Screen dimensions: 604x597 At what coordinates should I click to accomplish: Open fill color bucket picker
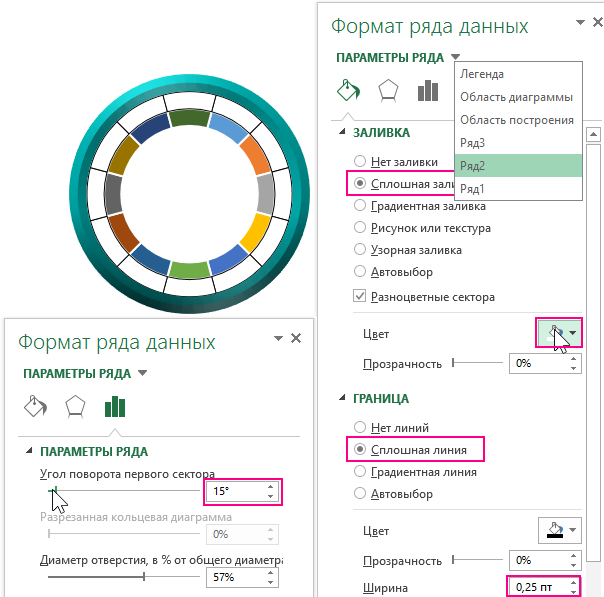[x=558, y=333]
